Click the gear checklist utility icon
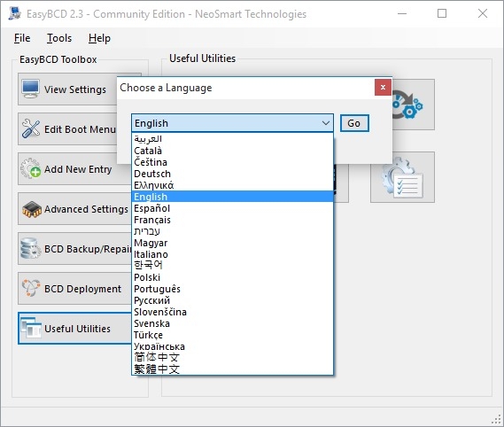504x427 pixels. tap(402, 177)
